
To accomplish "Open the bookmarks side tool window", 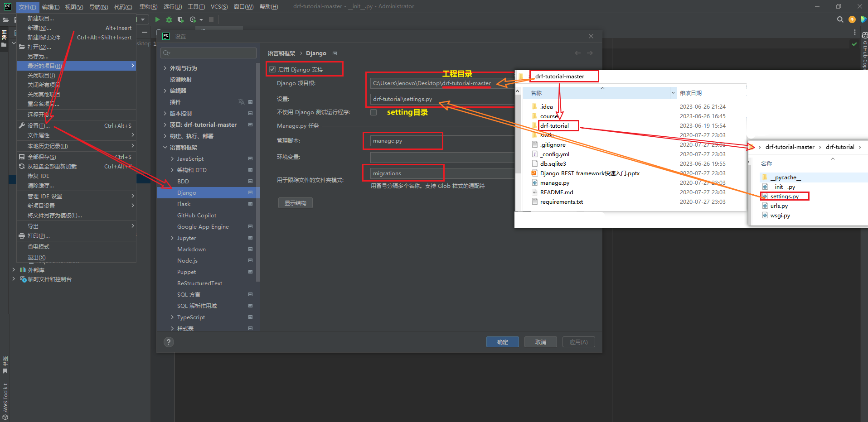I will [5, 365].
